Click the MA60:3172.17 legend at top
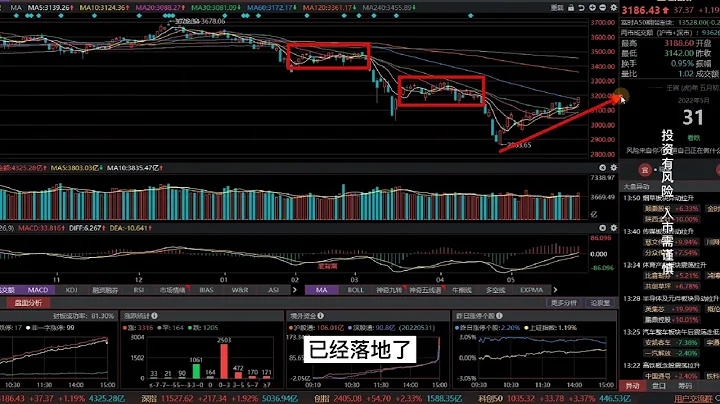 [x=271, y=8]
